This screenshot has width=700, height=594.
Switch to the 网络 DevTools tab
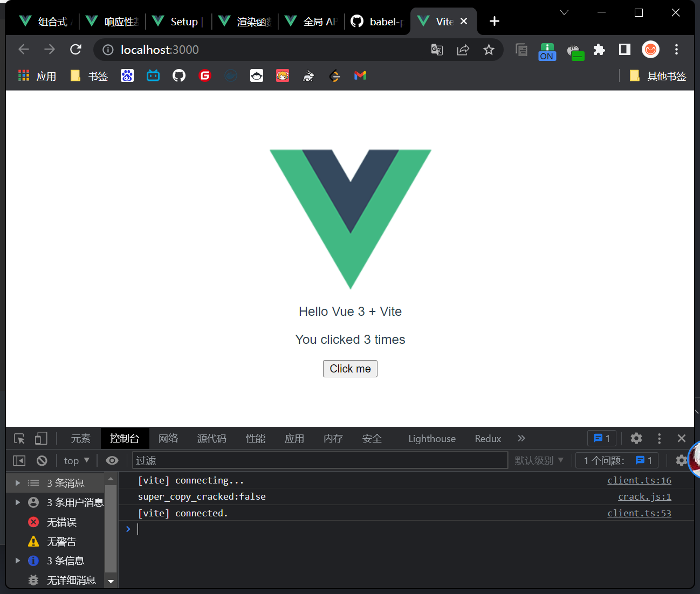coord(168,439)
